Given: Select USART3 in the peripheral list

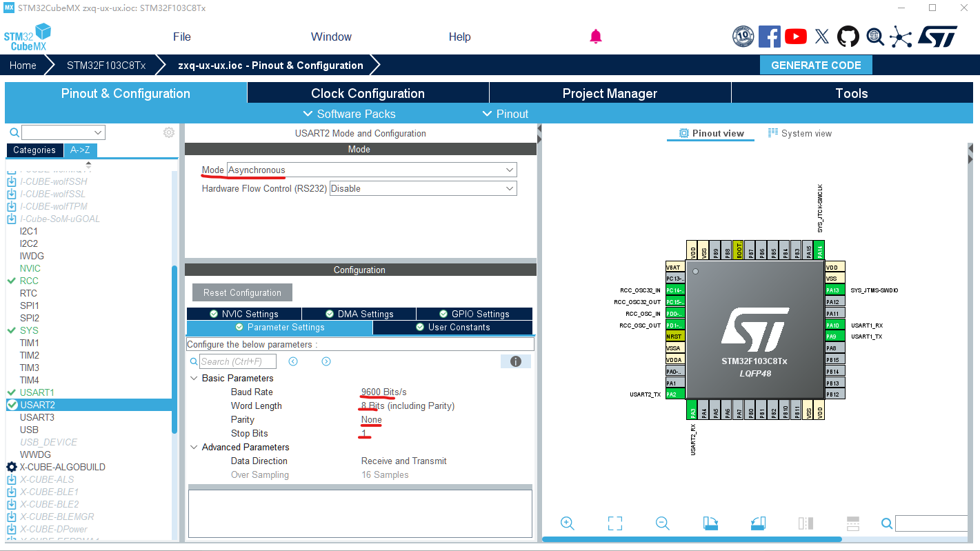Looking at the screenshot, I should pyautogui.click(x=37, y=417).
